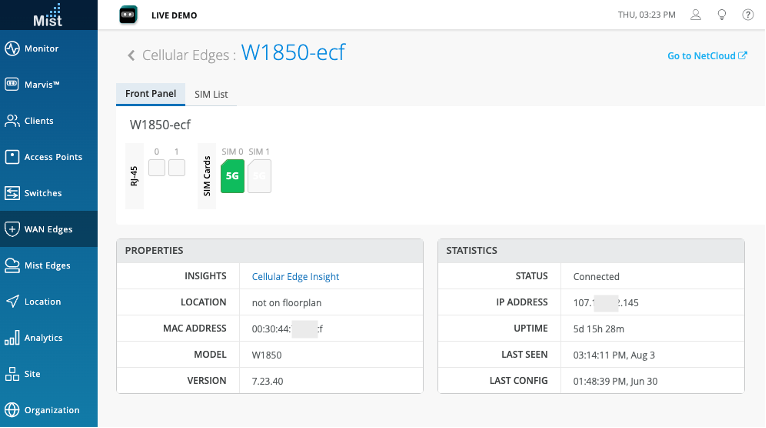
Task: Select the Access Points sidebar icon
Action: (12, 157)
